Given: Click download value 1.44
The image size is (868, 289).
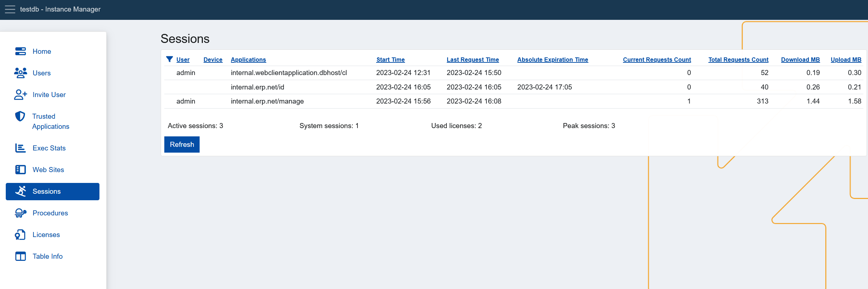Looking at the screenshot, I should click(x=813, y=101).
